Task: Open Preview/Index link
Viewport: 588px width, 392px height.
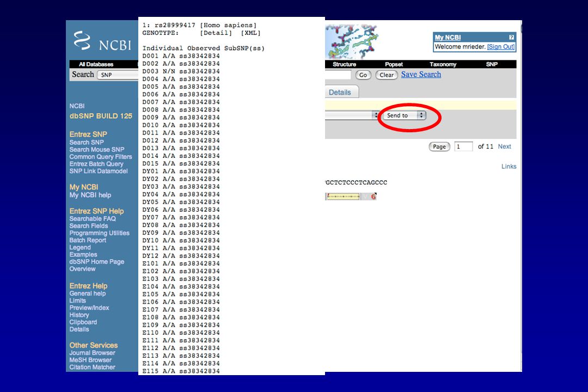Action: [x=89, y=308]
